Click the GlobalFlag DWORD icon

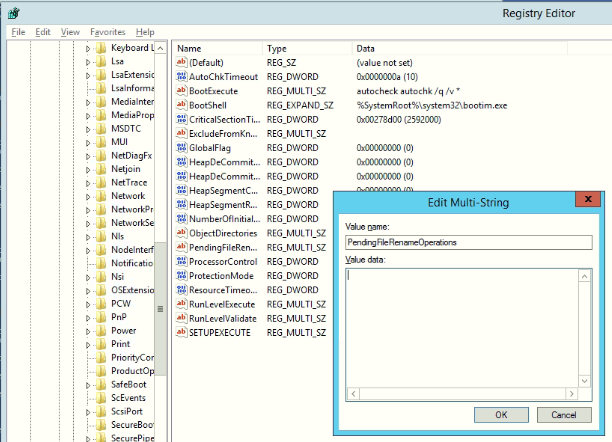(181, 148)
